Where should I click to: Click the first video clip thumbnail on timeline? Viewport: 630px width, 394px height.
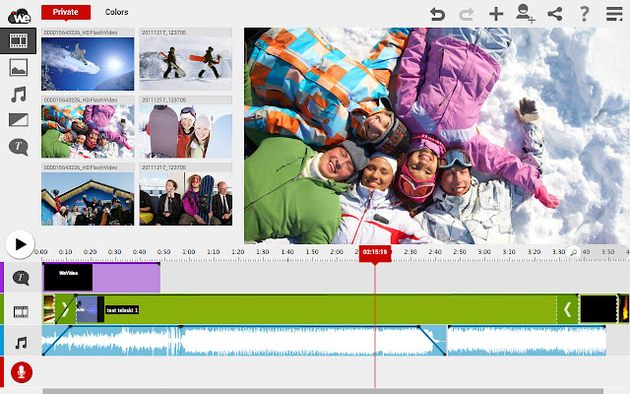click(49, 309)
